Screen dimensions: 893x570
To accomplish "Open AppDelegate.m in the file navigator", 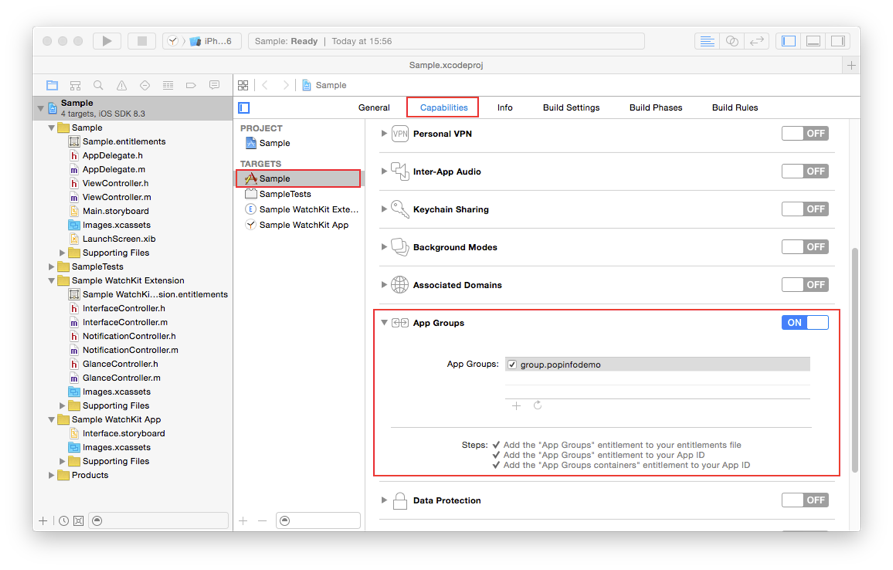I will 113,170.
